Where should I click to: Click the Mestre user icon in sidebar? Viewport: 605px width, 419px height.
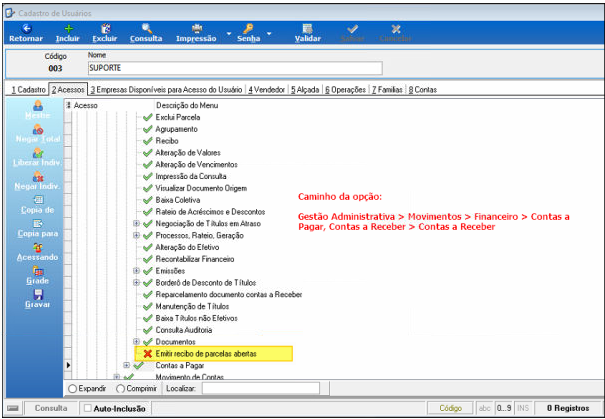coord(38,105)
